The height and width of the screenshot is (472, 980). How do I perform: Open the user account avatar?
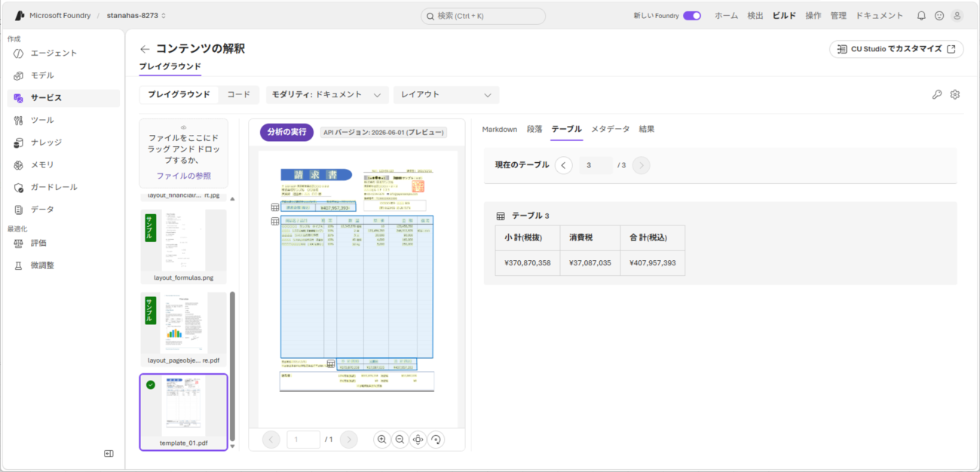click(x=957, y=16)
